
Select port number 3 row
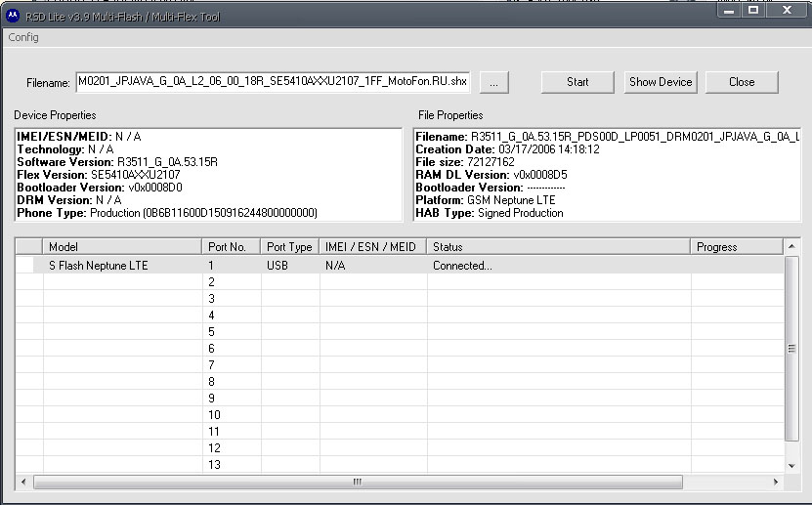[400, 299]
